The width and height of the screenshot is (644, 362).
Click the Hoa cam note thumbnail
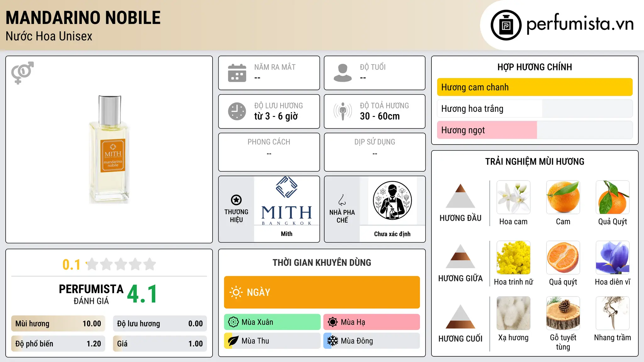click(513, 197)
